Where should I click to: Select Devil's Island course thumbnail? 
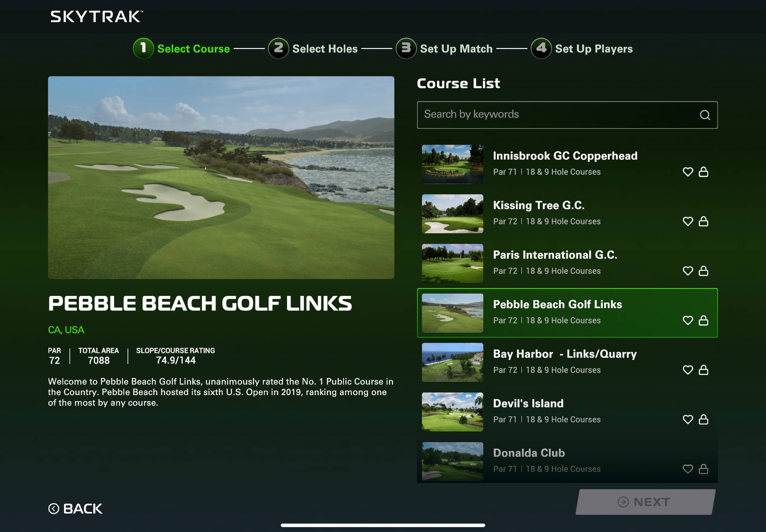(452, 412)
